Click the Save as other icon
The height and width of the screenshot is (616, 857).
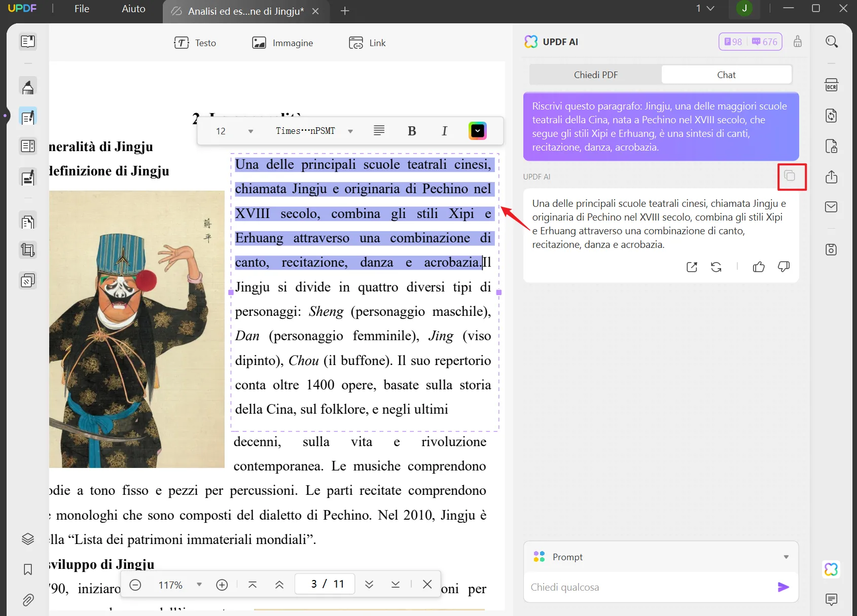[x=832, y=249]
